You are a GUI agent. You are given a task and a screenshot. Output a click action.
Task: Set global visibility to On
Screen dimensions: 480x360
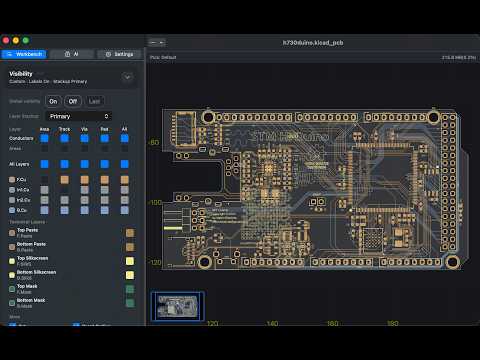point(53,101)
